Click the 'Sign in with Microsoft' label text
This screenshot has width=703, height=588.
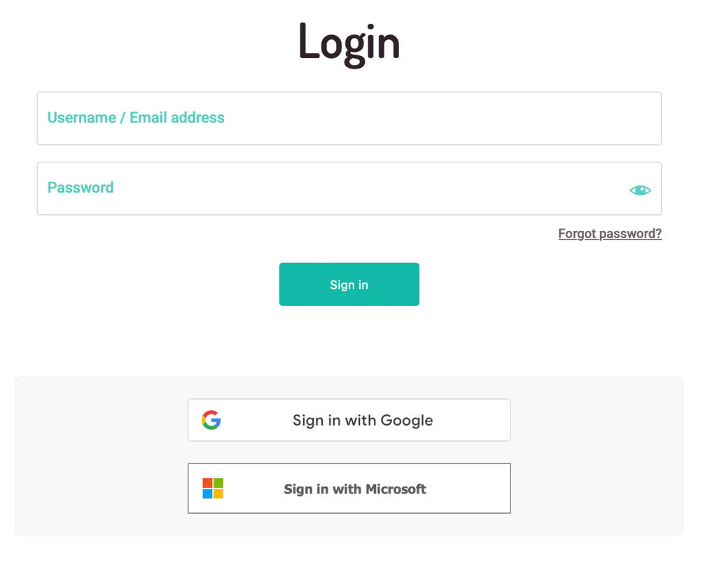355,489
